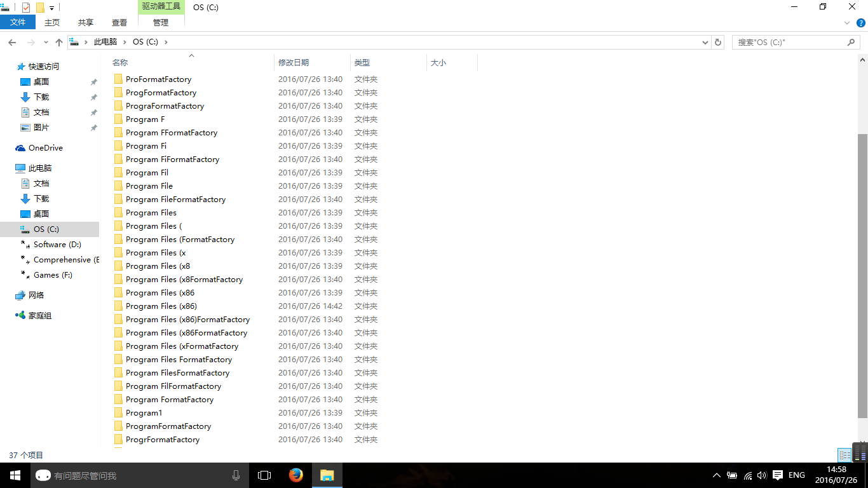Open Firefox from the taskbar
868x488 pixels.
coord(295,475)
